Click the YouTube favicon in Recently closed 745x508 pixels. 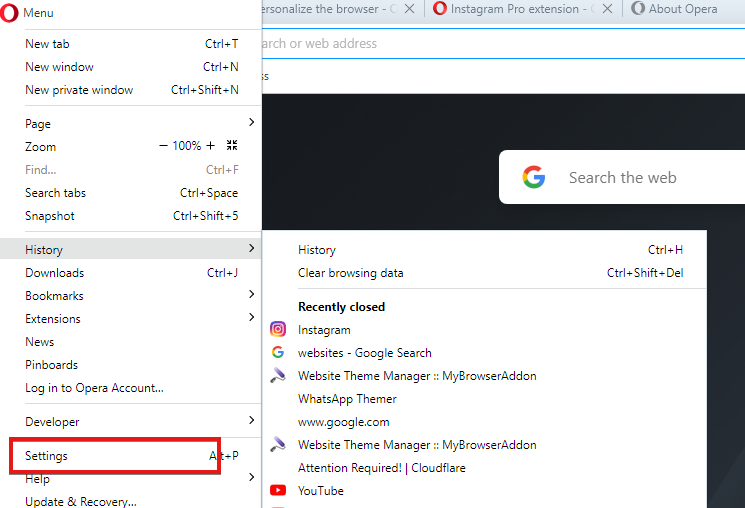[x=278, y=490]
